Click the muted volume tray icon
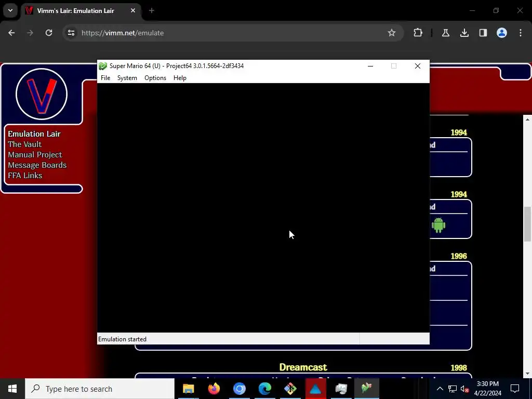This screenshot has height=399, width=532. click(464, 389)
